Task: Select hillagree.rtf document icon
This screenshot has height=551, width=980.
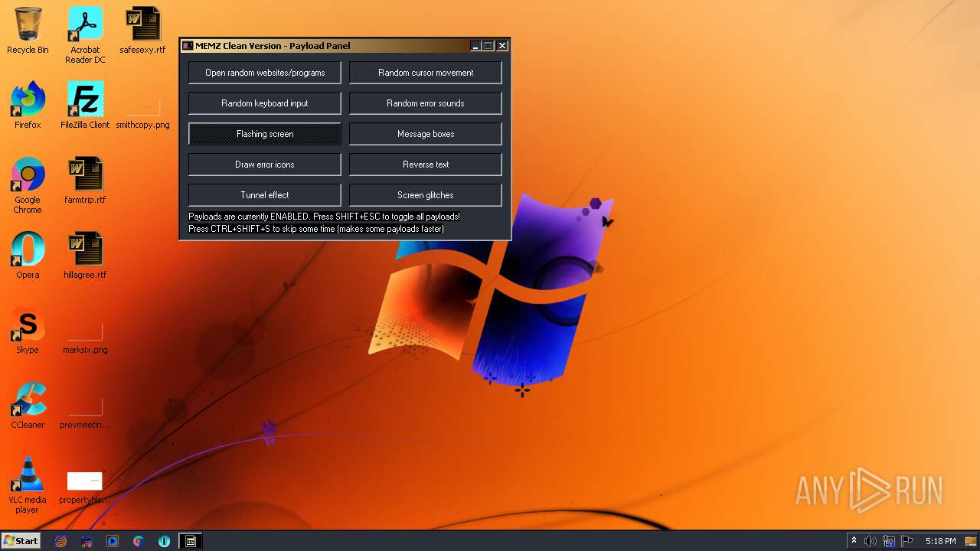Action: [x=85, y=256]
